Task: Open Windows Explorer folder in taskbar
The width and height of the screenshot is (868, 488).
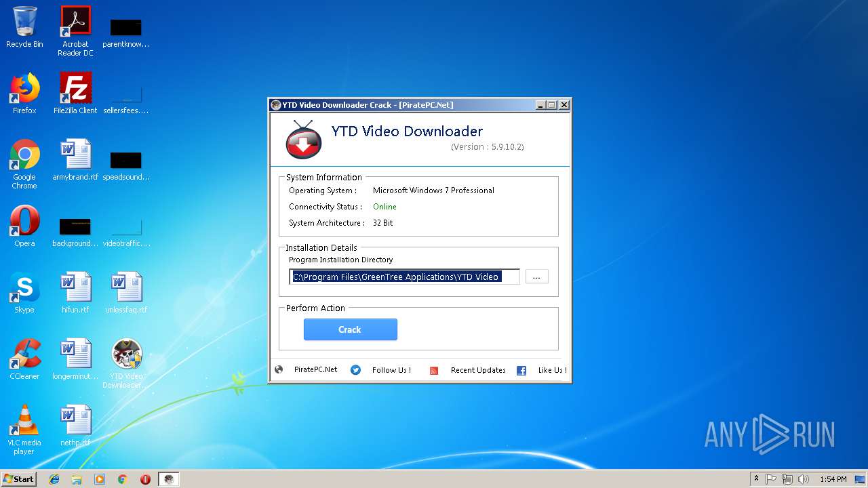Action: 77,479
